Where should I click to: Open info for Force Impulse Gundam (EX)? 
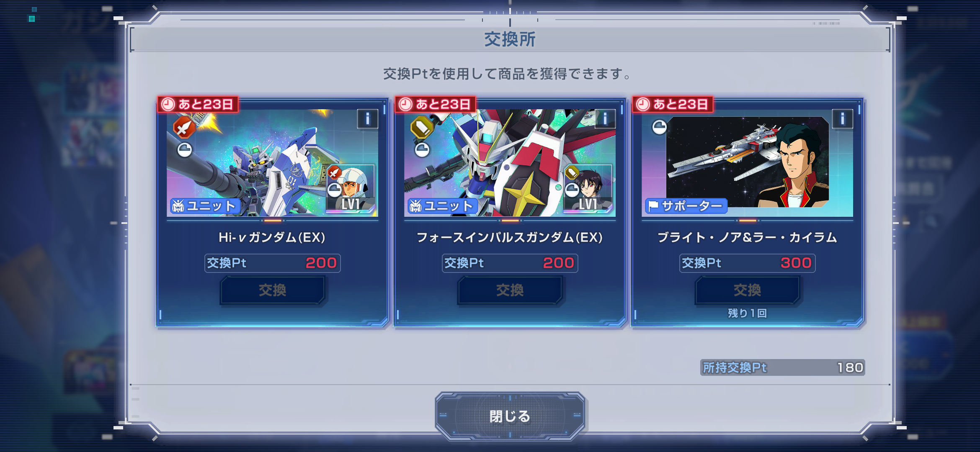coord(605,119)
